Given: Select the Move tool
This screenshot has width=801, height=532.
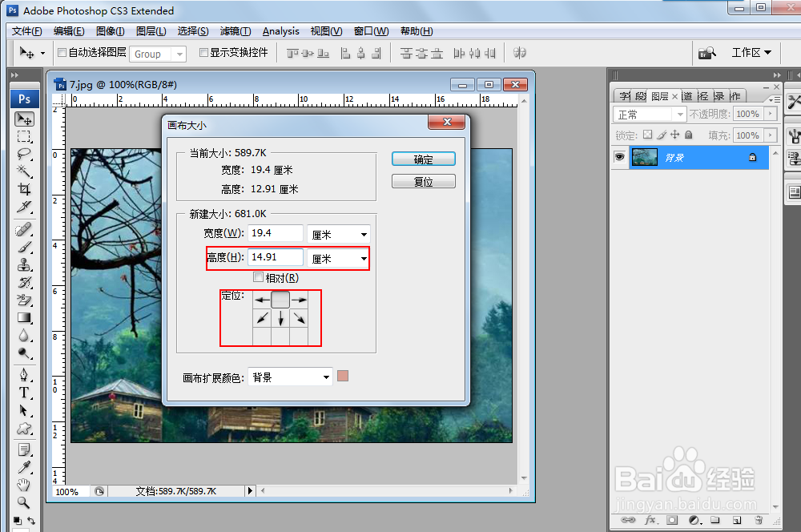Looking at the screenshot, I should tap(25, 120).
